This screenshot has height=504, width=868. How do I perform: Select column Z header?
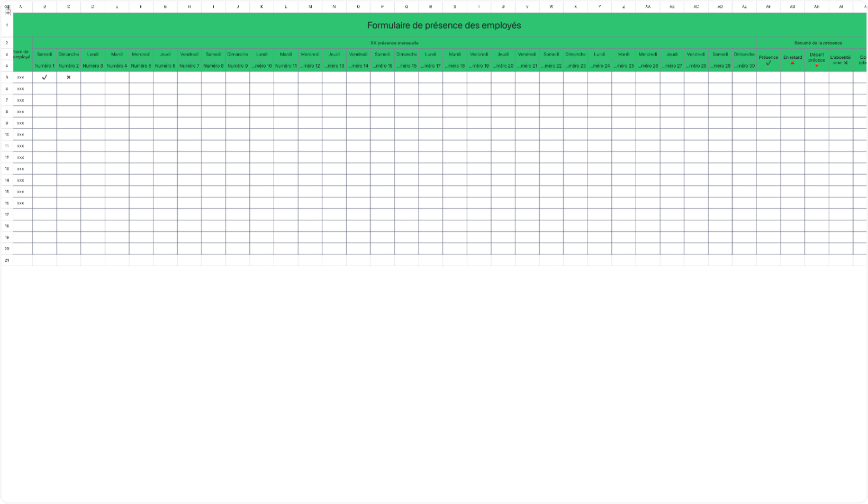coord(623,7)
